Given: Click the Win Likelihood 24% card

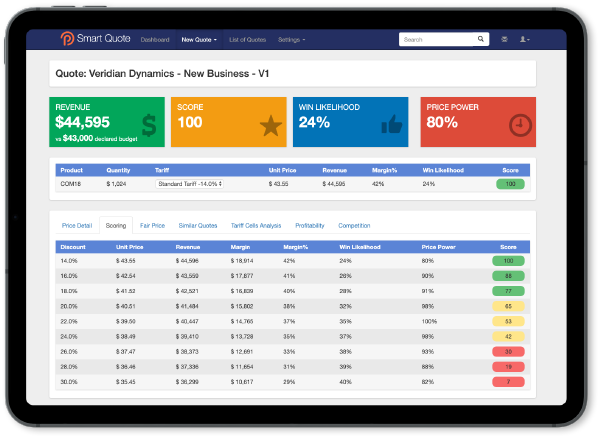Looking at the screenshot, I should pyautogui.click(x=351, y=122).
